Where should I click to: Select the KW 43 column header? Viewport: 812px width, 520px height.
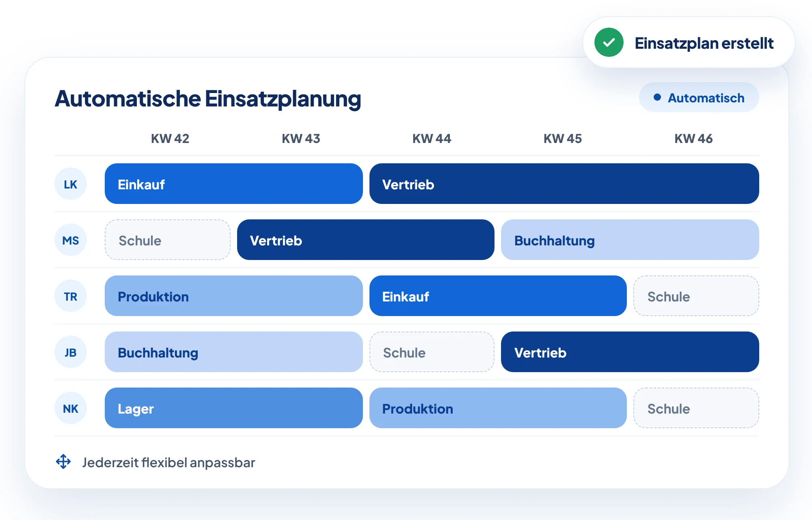301,139
